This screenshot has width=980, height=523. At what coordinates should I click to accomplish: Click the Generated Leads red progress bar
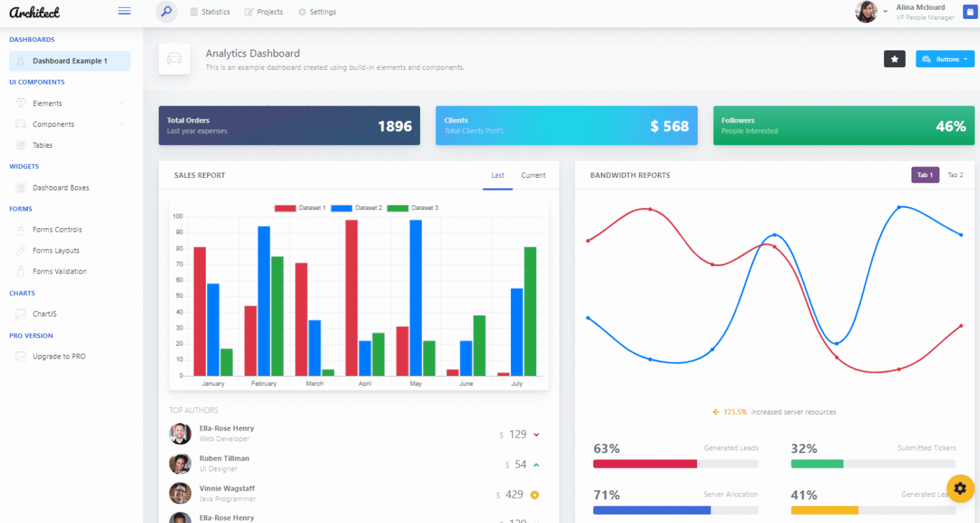(x=645, y=463)
